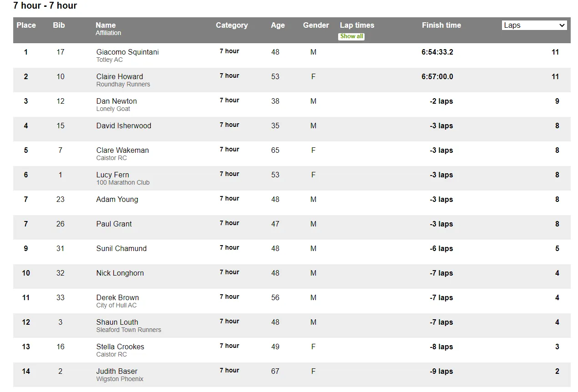Select Judith Baser's row
578x392 pixels.
tap(292, 375)
